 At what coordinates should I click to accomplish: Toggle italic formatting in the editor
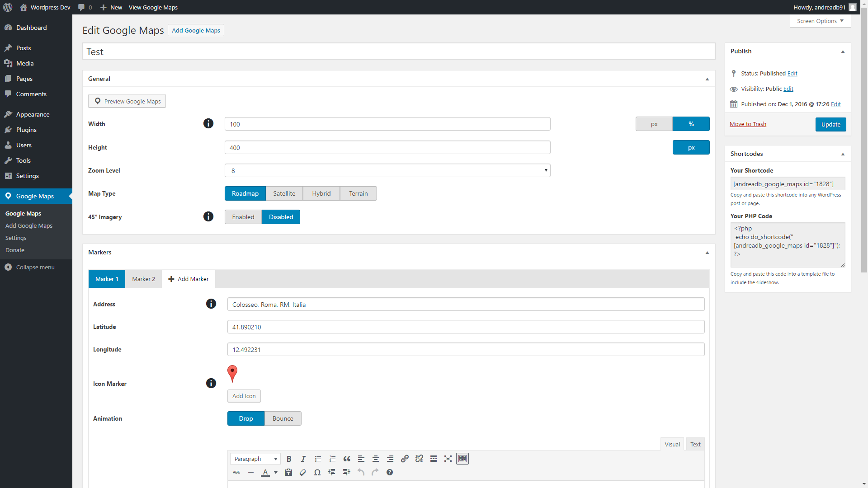(303, 459)
